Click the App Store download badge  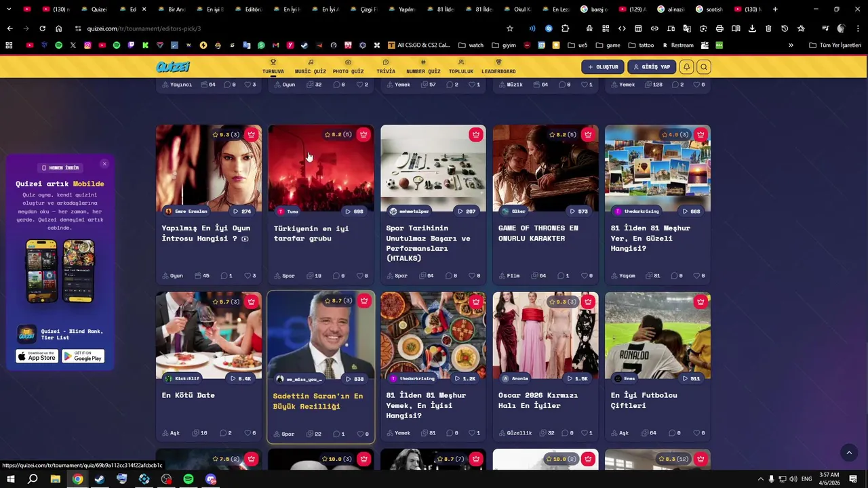click(37, 357)
